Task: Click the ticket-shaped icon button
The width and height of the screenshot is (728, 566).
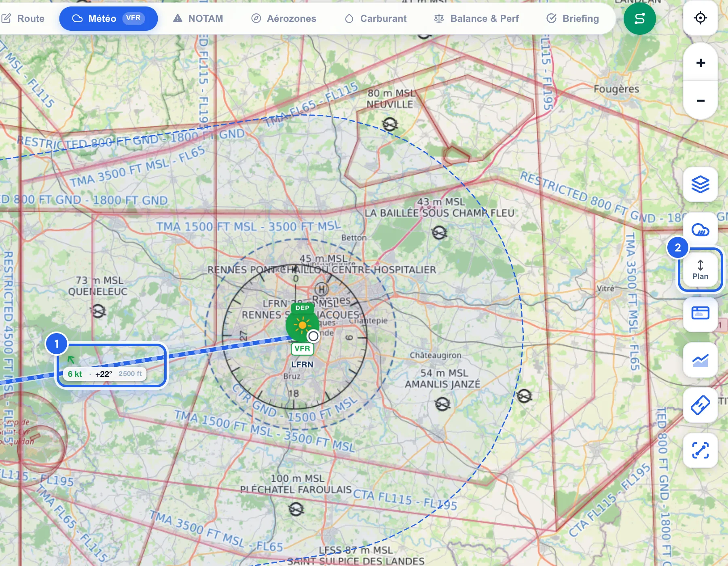Action: pos(700,405)
